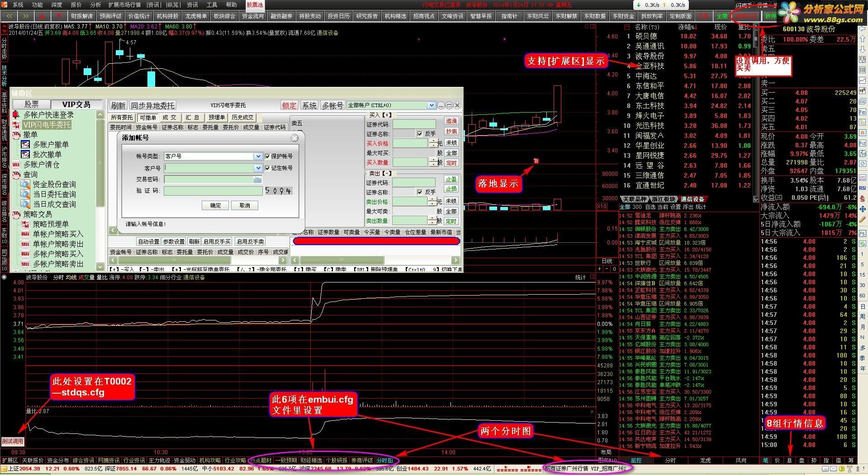Click the RSI icon in right sidebar
Image resolution: width=868 pixels, height=475 pixels.
click(x=863, y=188)
